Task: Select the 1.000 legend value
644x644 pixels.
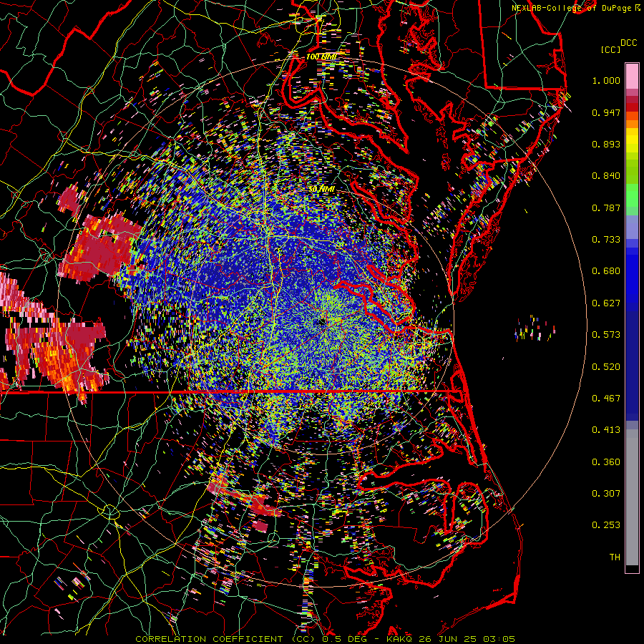Action: point(606,80)
